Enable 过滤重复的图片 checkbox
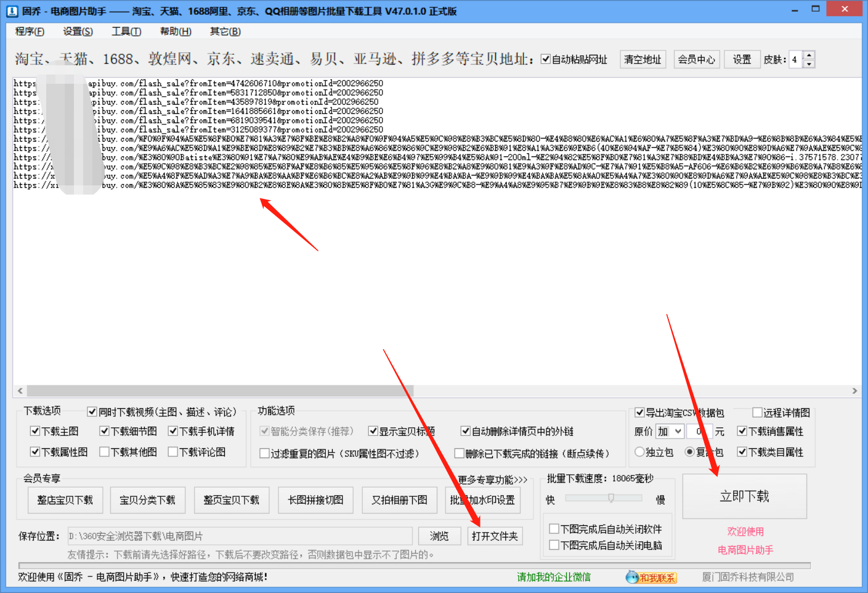Screen dimensions: 868x593 pyautogui.click(x=264, y=453)
